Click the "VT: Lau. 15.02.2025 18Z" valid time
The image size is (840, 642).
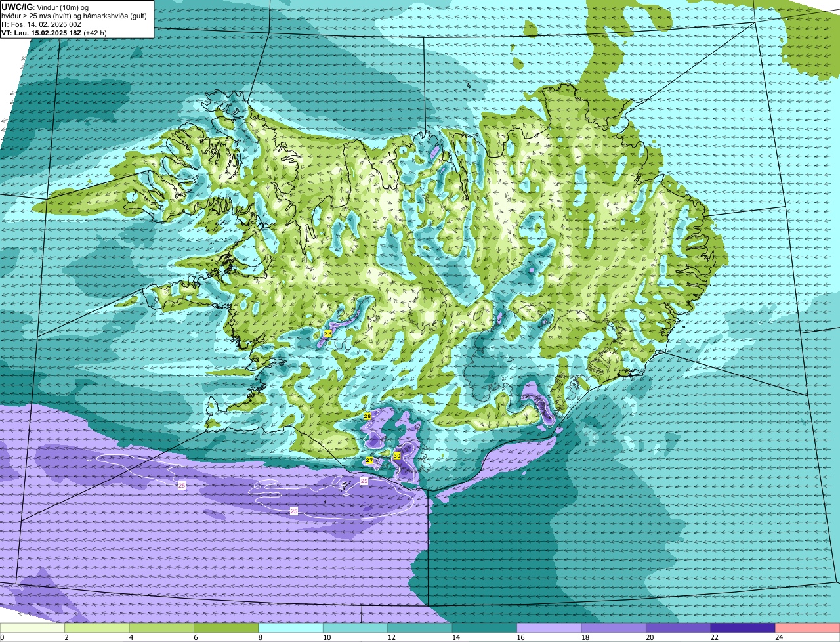[x=41, y=32]
